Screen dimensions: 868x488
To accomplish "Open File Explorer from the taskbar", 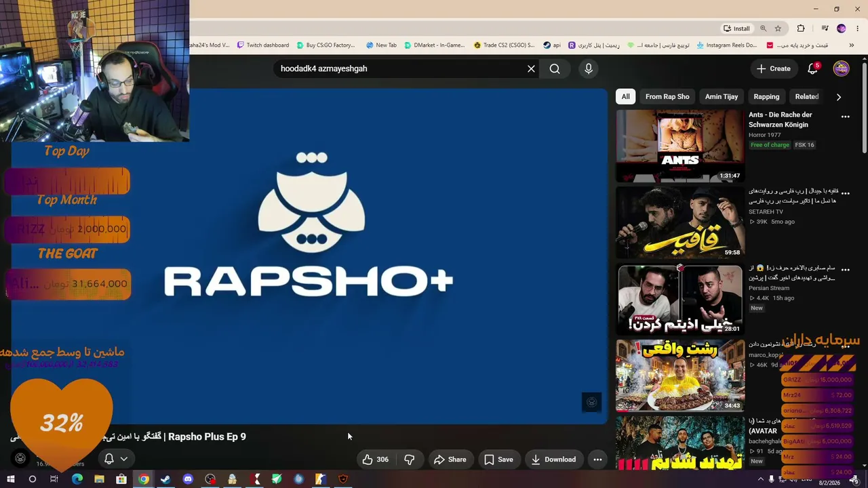I will 99,479.
